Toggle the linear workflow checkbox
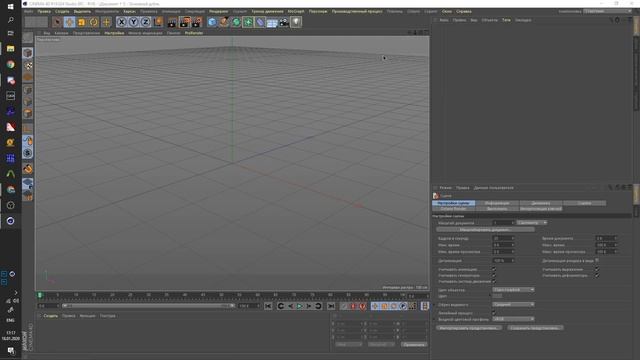 (493, 313)
